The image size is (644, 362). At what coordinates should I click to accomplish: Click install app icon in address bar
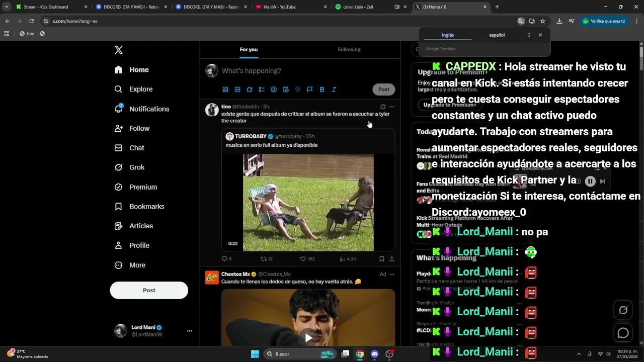[x=532, y=21]
